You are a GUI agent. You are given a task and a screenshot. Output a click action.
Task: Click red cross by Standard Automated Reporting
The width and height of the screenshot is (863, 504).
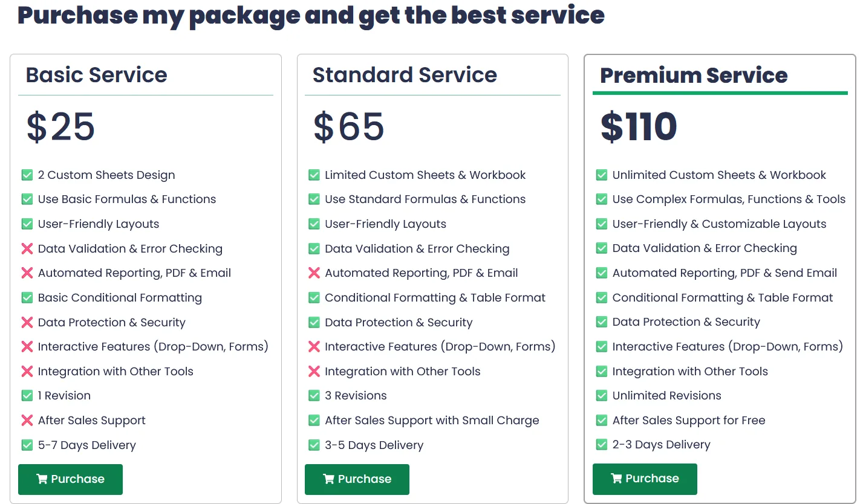(x=314, y=273)
